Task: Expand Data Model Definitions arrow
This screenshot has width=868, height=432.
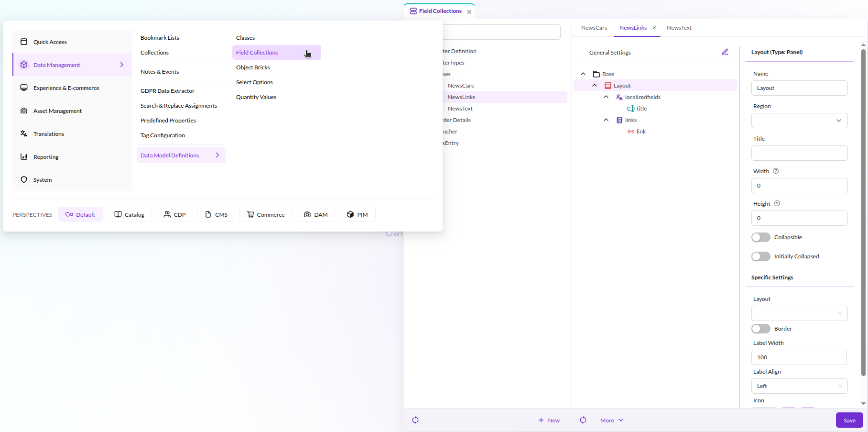Action: point(217,155)
